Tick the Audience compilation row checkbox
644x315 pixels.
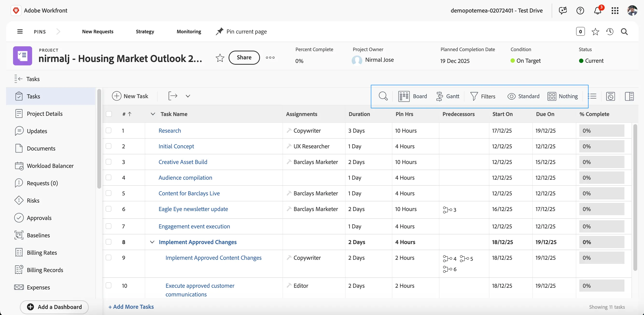click(x=109, y=178)
